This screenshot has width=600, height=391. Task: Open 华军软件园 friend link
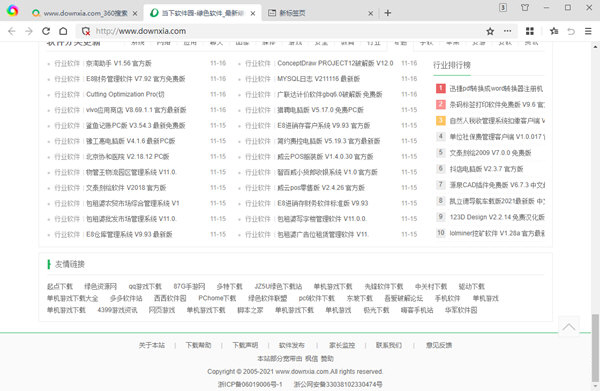coord(461,310)
